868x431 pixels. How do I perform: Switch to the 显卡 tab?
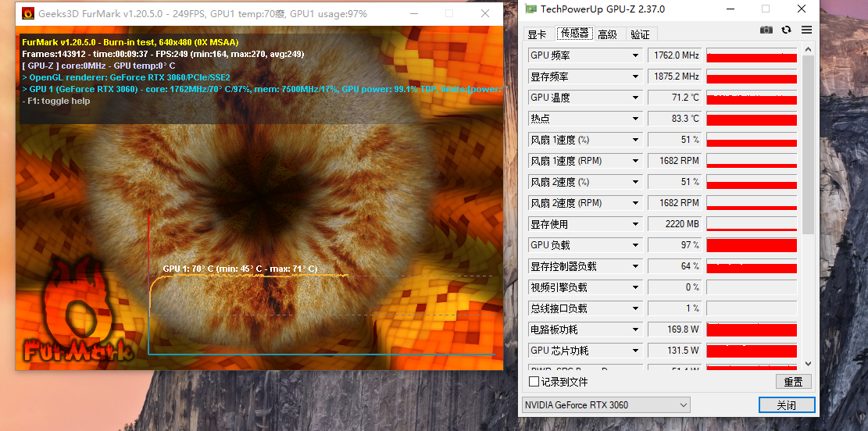coord(537,34)
